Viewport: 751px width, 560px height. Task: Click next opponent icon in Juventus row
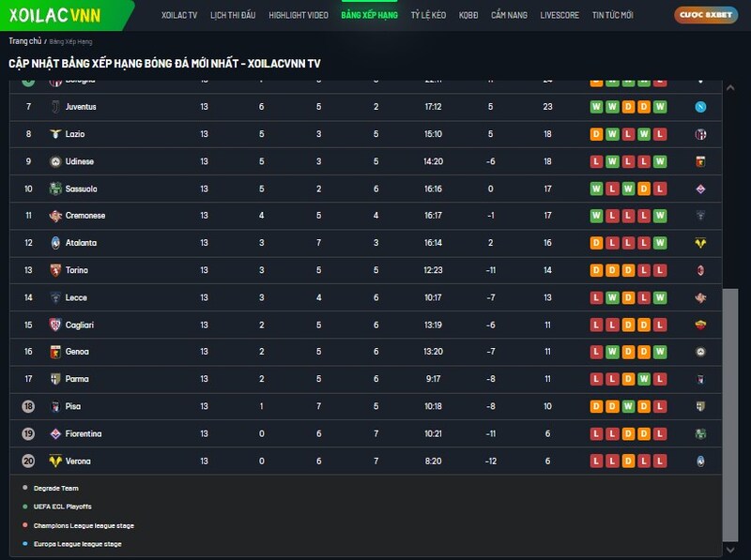point(700,107)
